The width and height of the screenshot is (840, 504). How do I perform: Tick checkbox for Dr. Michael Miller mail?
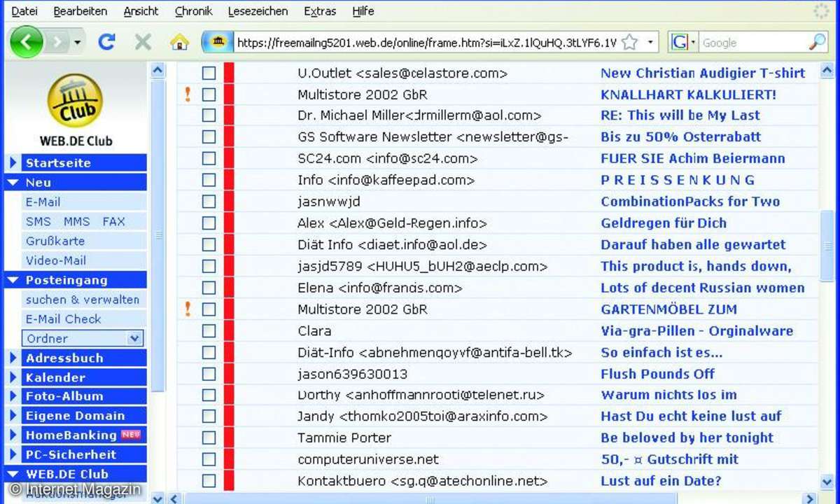click(209, 115)
